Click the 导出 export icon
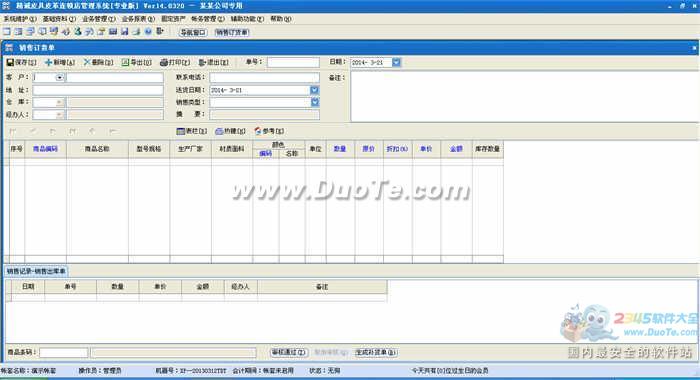The width and height of the screenshot is (700, 380). [x=125, y=63]
